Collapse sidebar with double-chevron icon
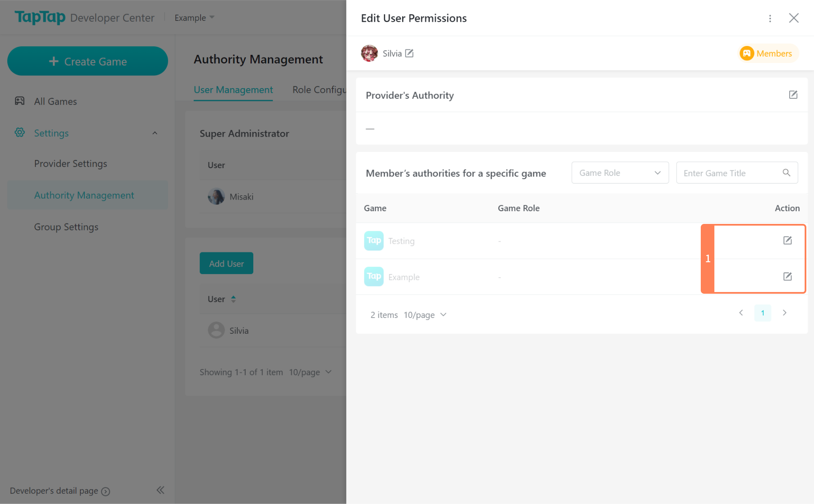Viewport: 814px width, 504px height. coord(160,490)
